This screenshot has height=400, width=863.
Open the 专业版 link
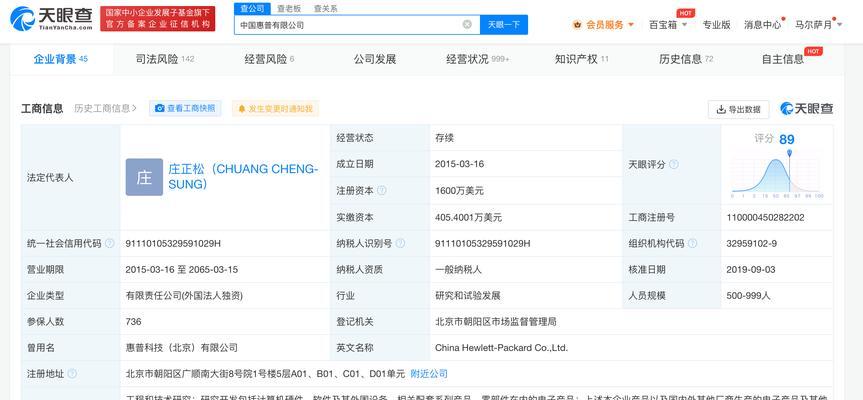point(716,25)
